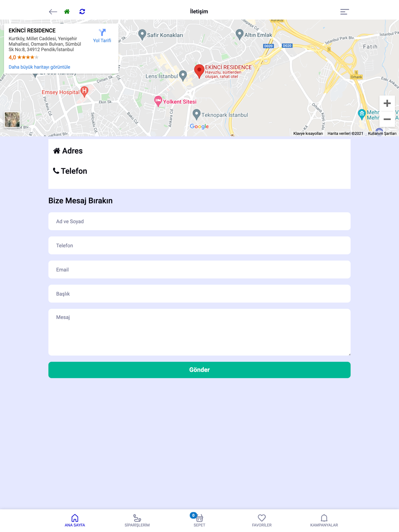Click the Teknopark İstanbul marker
Image resolution: width=399 pixels, height=532 pixels.
click(x=196, y=114)
